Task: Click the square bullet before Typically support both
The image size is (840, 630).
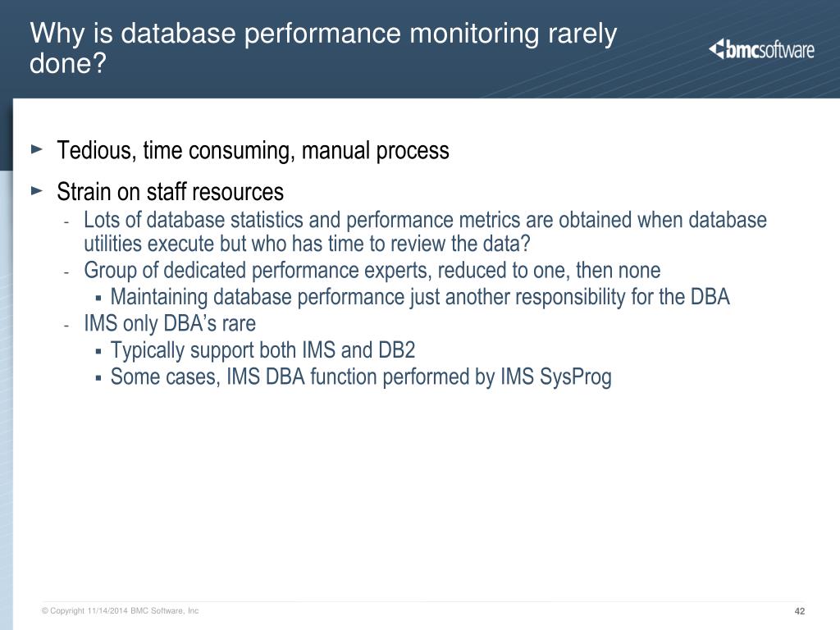Action: (98, 351)
